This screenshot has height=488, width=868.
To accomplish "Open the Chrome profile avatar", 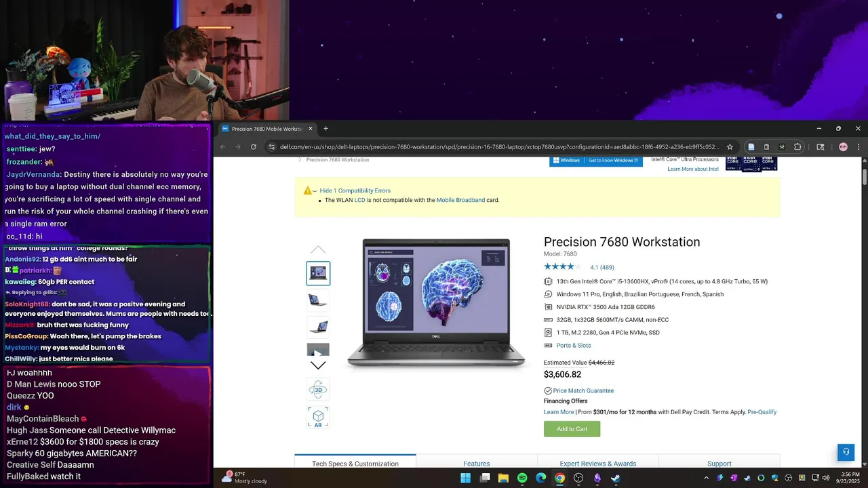I will click(843, 147).
